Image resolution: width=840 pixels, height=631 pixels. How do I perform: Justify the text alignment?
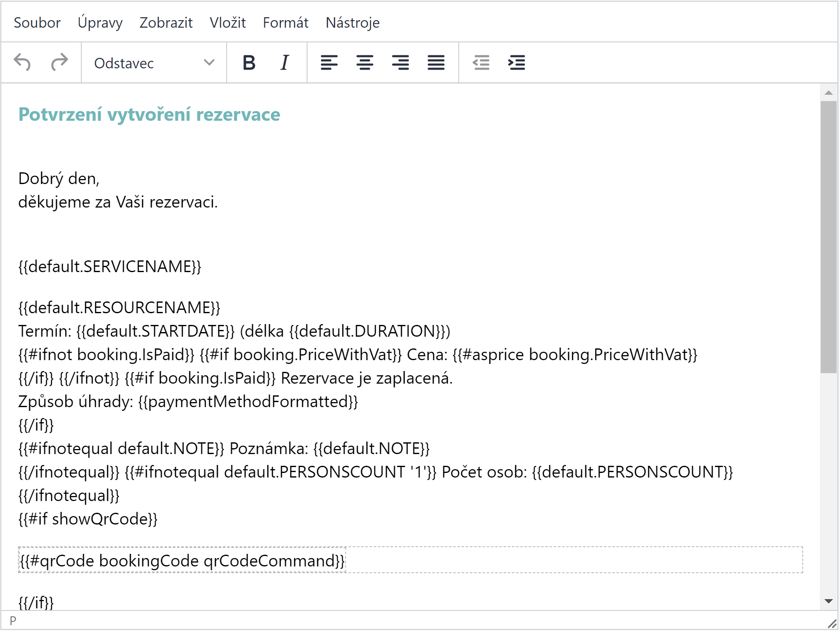point(436,63)
